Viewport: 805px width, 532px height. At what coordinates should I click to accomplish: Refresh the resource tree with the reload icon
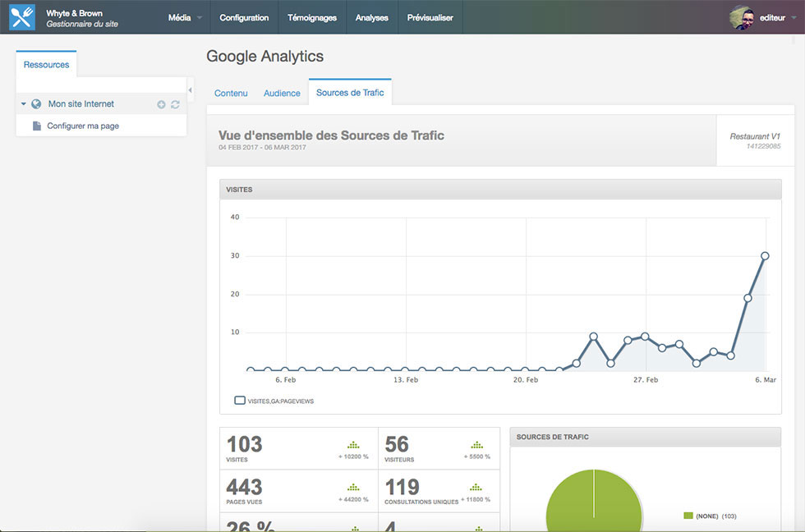[175, 104]
